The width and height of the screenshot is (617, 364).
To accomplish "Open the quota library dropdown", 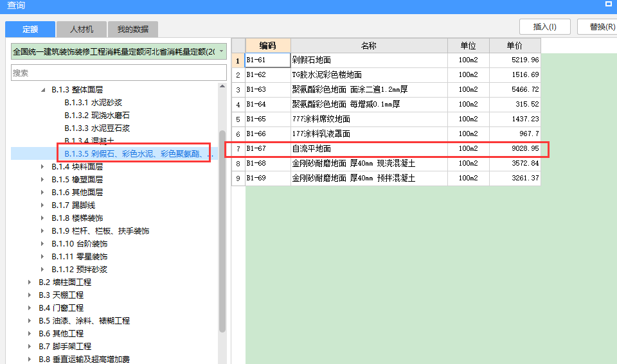I will [222, 51].
